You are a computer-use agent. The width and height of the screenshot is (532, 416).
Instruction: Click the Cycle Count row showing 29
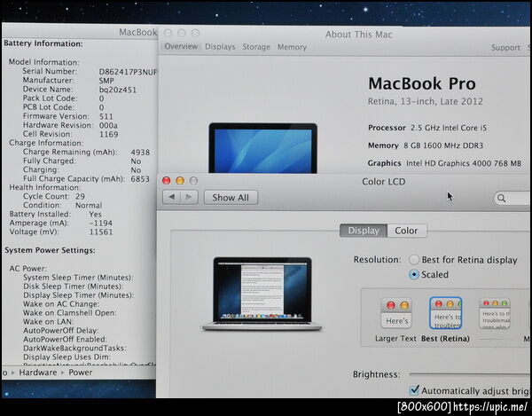(x=54, y=196)
